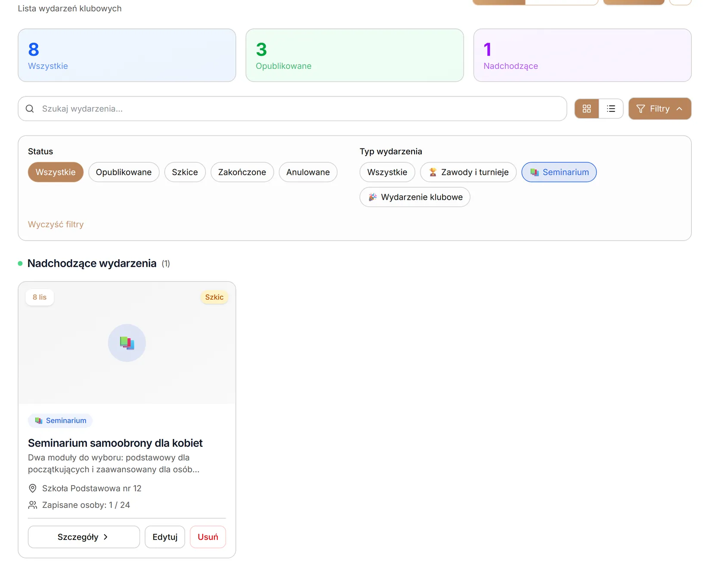Collapse filters using the Filtry chevron
This screenshot has width=706, height=588.
pyautogui.click(x=679, y=109)
